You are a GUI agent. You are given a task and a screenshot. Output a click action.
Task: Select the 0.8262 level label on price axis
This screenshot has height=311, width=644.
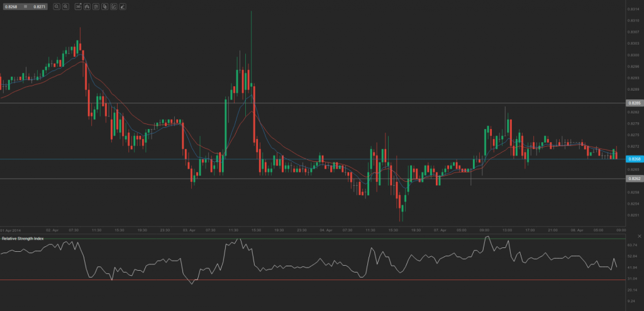click(x=633, y=179)
